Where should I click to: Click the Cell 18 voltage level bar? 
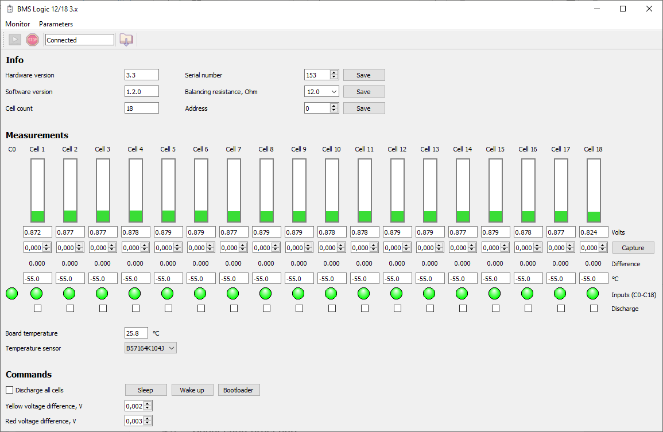coord(594,190)
